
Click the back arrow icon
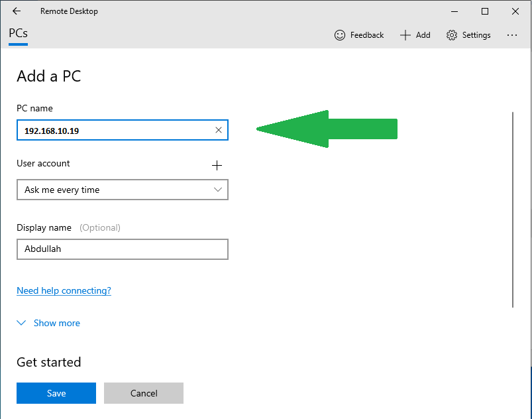[x=17, y=11]
